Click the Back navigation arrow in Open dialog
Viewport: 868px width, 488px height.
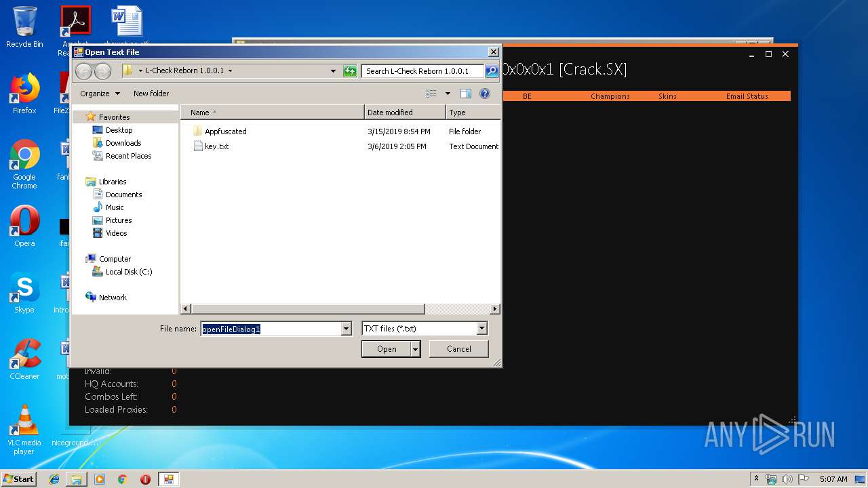pos(83,70)
